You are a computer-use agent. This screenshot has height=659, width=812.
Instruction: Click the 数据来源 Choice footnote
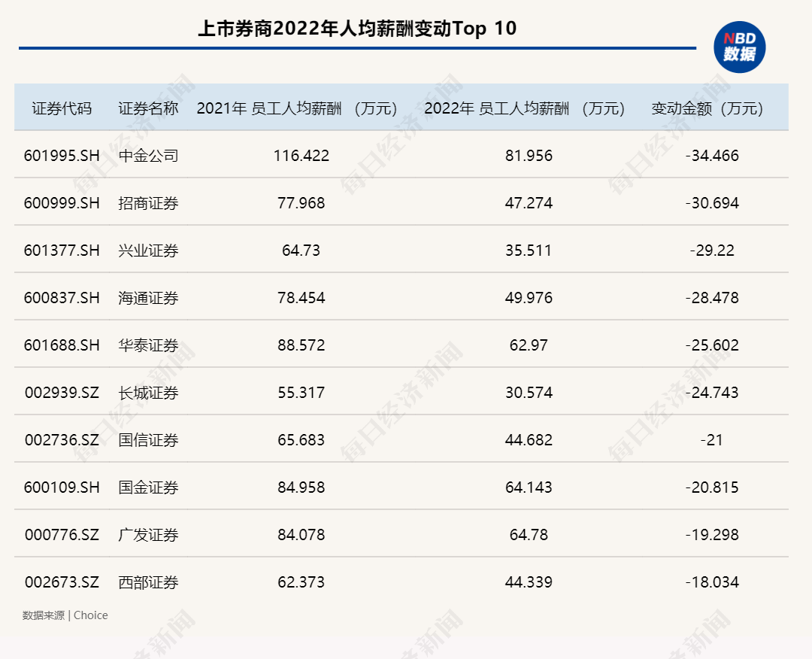[65, 615]
